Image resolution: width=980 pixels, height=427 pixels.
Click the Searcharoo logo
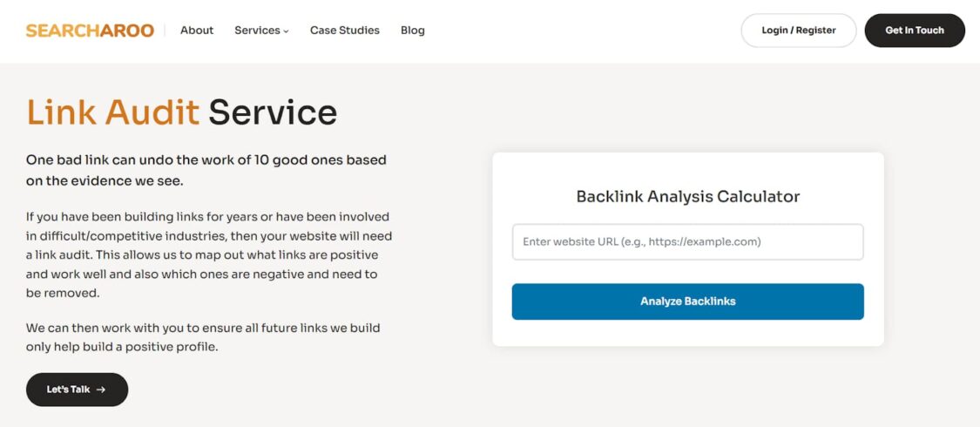[x=90, y=30]
